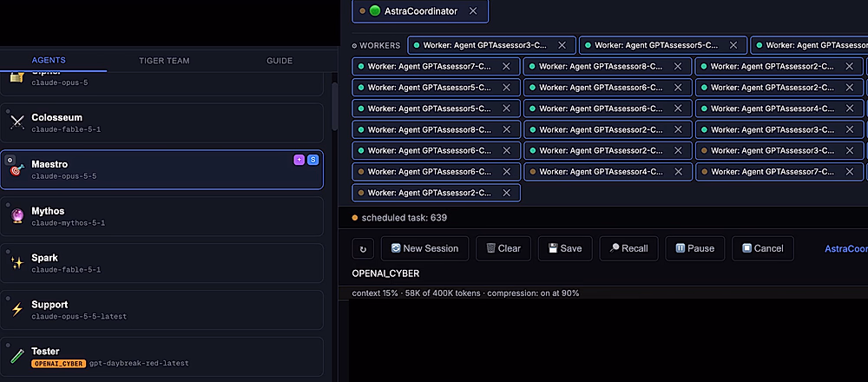Select the brown-dot GPTAssessor4 worker chip

[x=608, y=172]
